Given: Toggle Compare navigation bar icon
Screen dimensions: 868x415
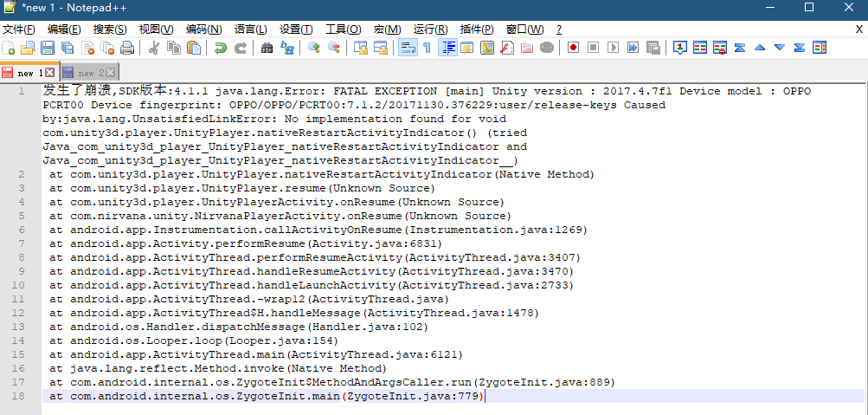Looking at the screenshot, I should pyautogui.click(x=820, y=49).
